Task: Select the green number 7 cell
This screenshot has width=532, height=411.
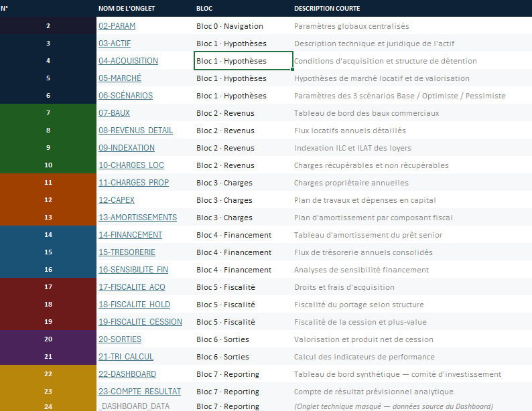Action: pos(48,112)
